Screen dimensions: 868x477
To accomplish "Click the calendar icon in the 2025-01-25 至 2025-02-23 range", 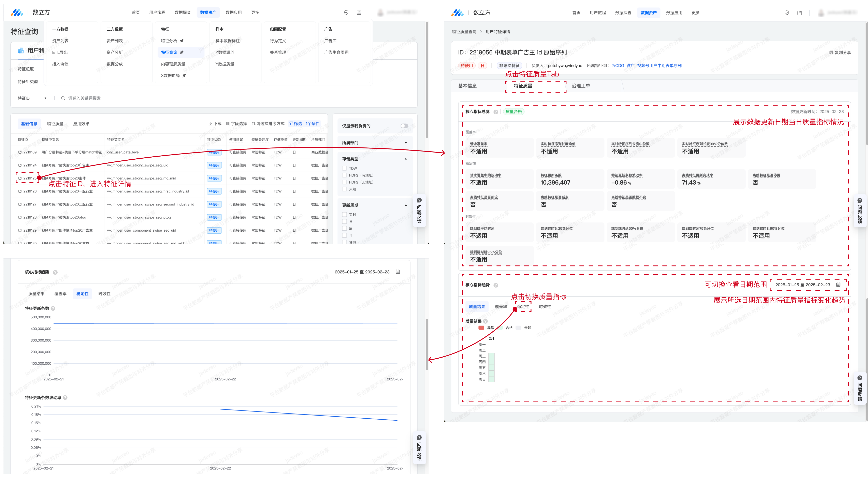I will click(838, 285).
